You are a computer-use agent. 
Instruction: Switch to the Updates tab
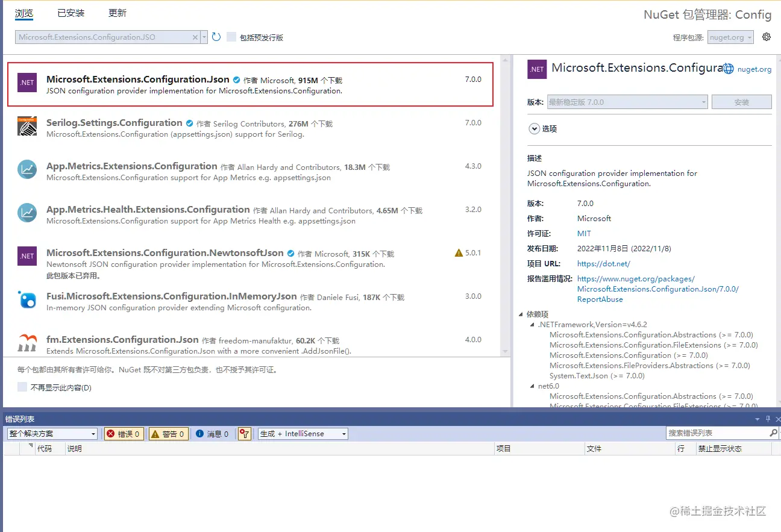(118, 13)
